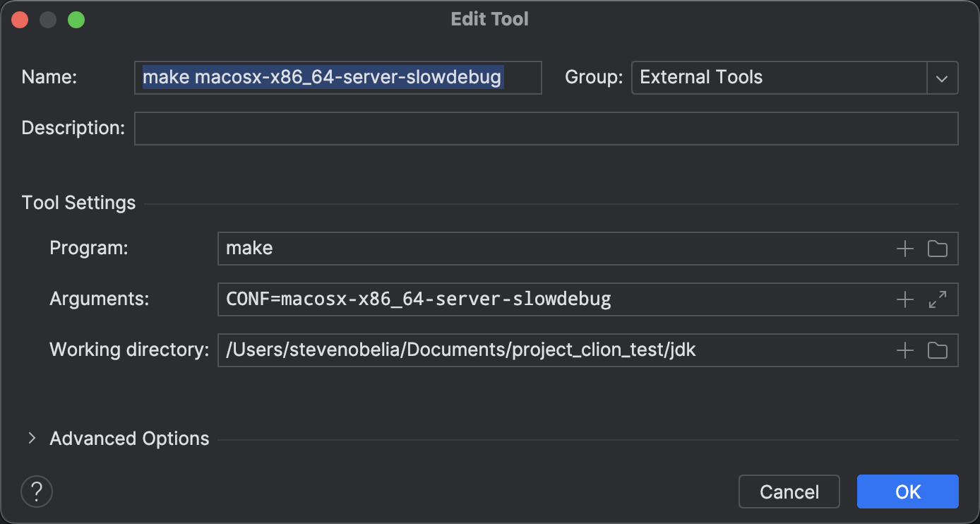Open help with the question mark icon

point(37,491)
